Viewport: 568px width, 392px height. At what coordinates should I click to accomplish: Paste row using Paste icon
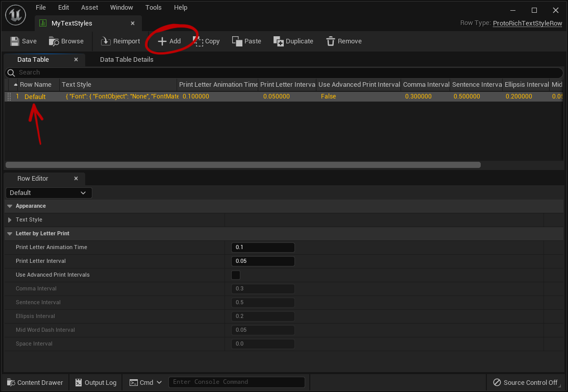(x=237, y=41)
